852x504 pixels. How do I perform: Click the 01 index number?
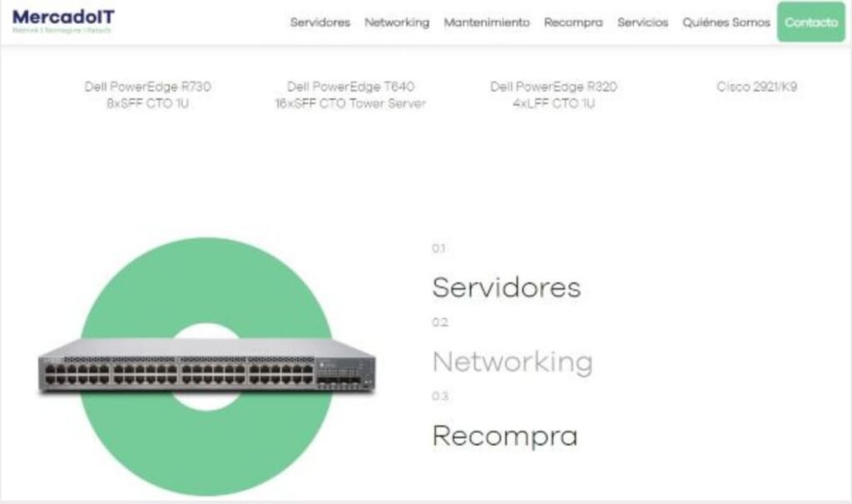(x=438, y=249)
